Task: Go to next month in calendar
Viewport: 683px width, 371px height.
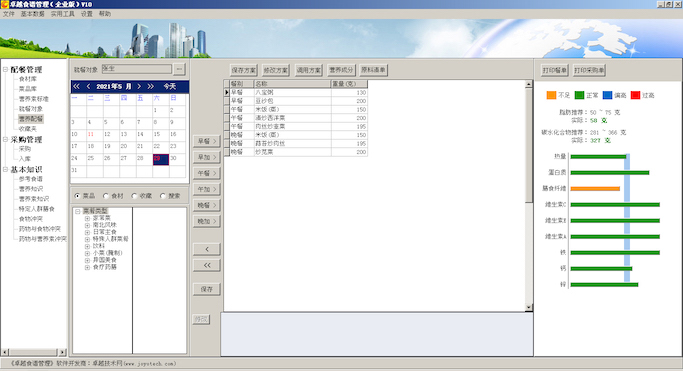Action: (139, 86)
